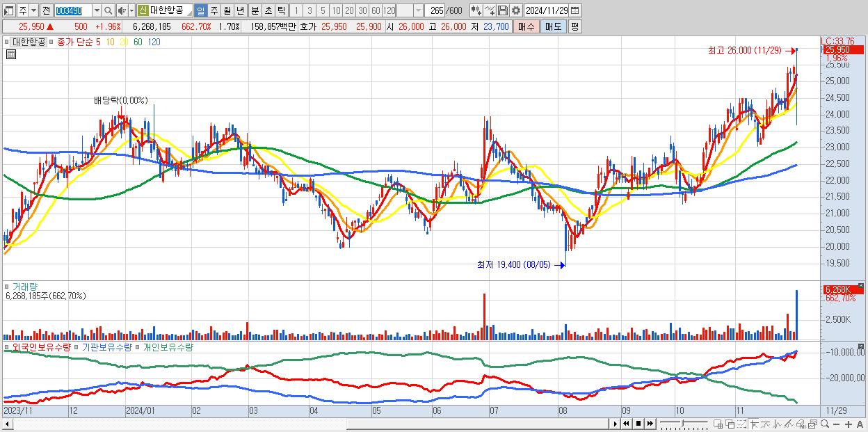
Task: Edit the bar count field showing 265
Action: (436, 10)
